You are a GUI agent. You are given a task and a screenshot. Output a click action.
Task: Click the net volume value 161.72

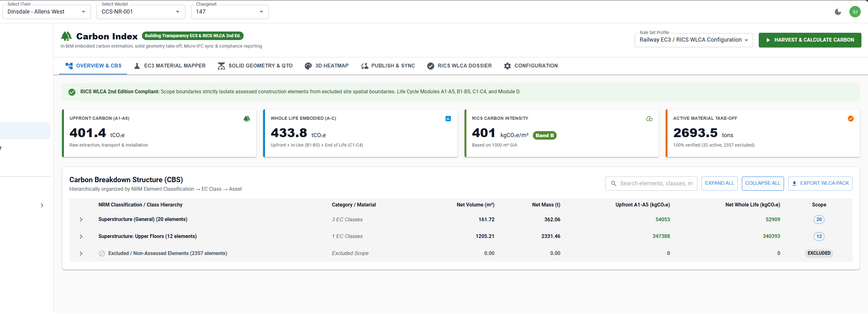(x=486, y=219)
